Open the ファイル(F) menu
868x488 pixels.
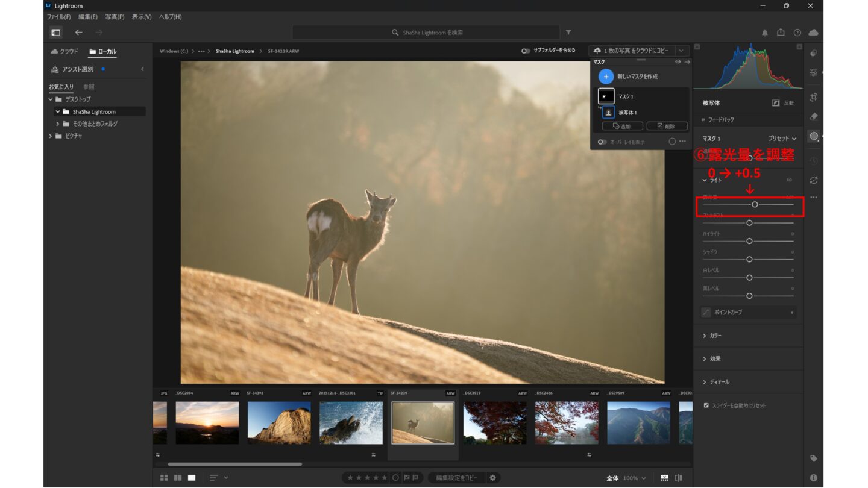[58, 17]
